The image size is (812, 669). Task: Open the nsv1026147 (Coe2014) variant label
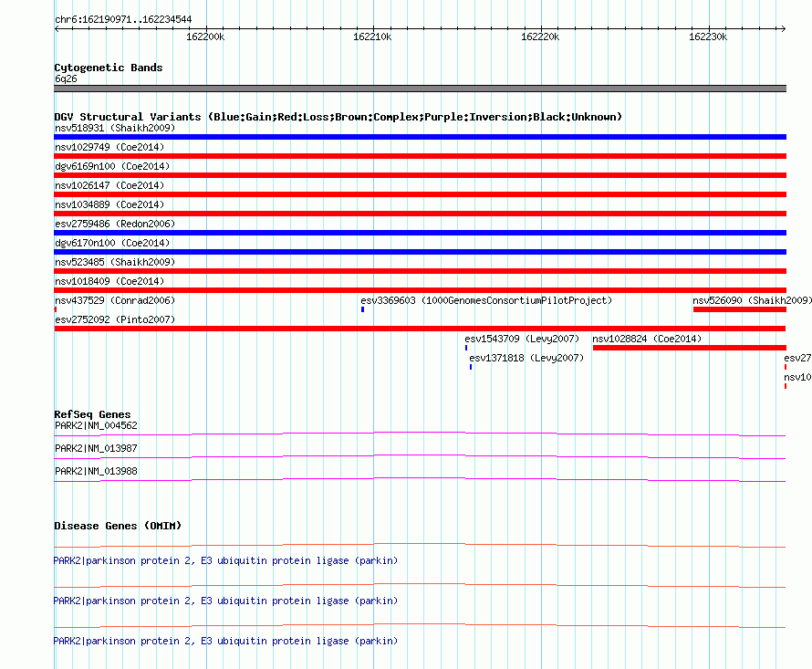click(109, 185)
